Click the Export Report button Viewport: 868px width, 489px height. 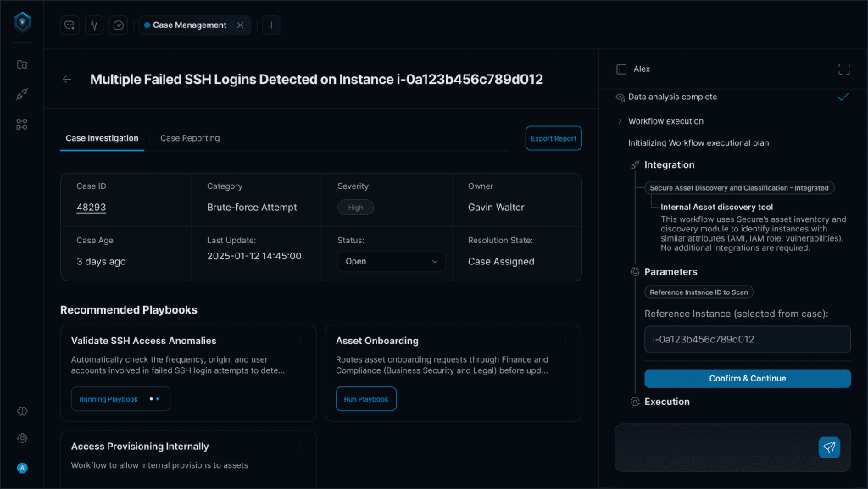pos(554,138)
